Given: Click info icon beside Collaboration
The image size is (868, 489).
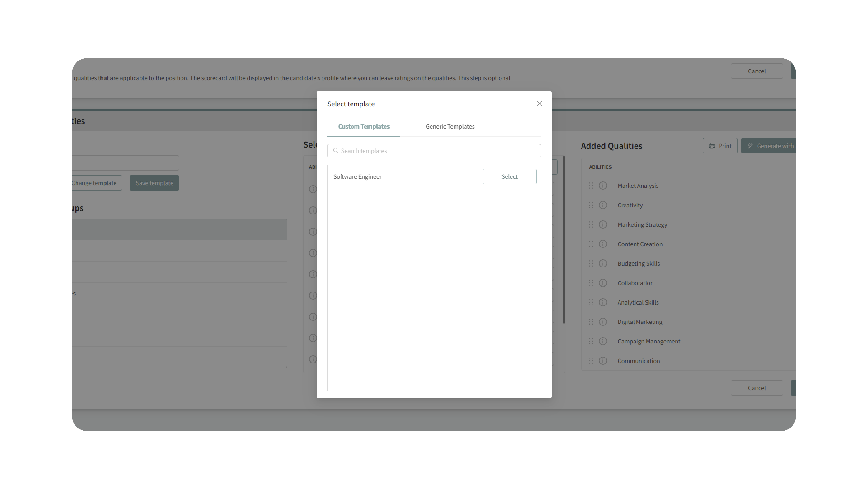Looking at the screenshot, I should tap(602, 283).
